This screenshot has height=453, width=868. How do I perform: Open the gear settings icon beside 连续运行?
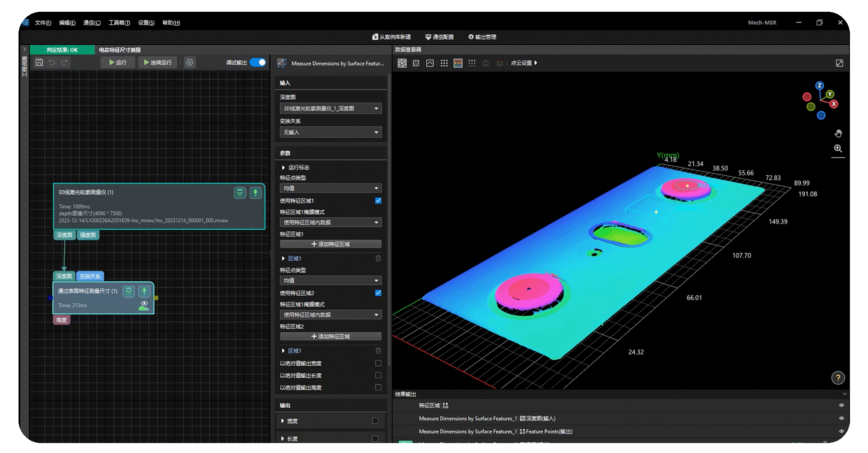point(190,62)
